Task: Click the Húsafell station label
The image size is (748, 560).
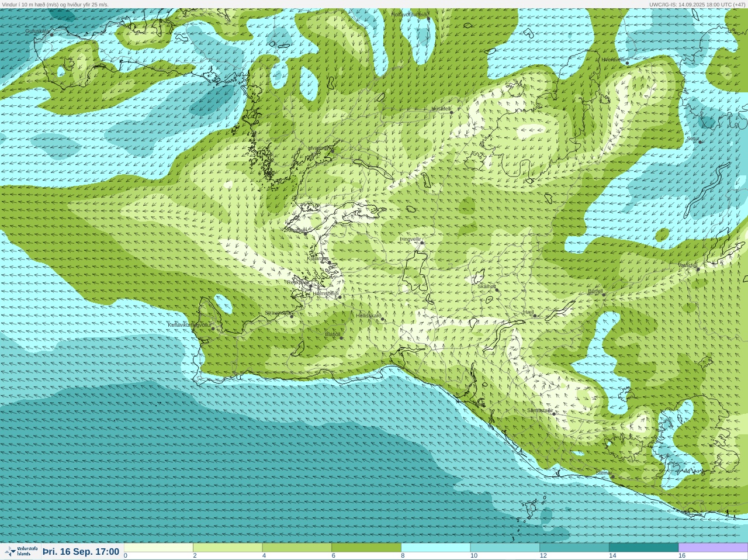Action: click(x=441, y=109)
